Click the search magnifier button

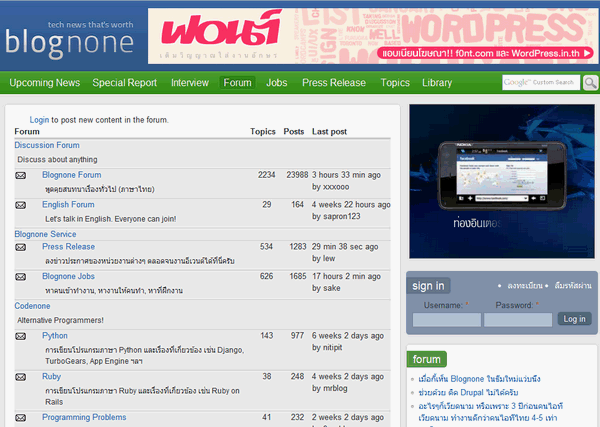coord(590,83)
